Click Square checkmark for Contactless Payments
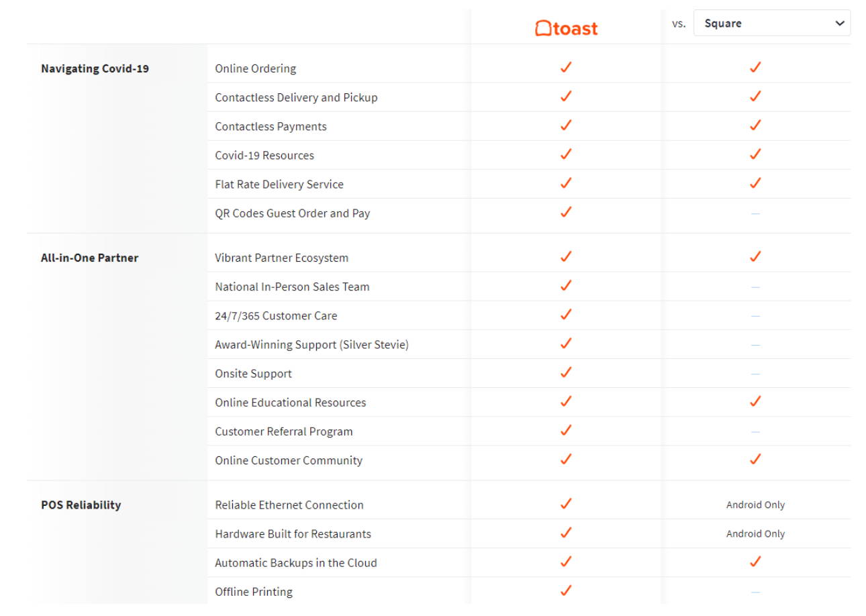 click(755, 125)
